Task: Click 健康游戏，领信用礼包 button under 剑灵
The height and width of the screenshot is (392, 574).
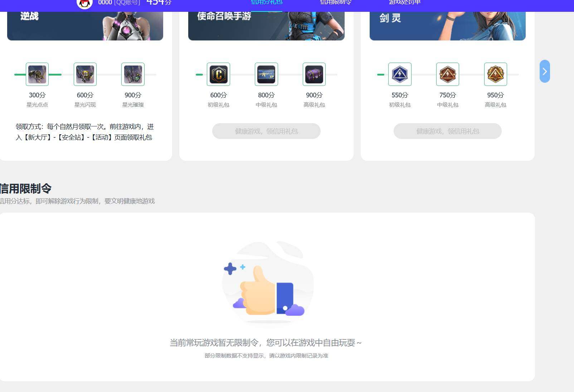Action: tap(448, 131)
